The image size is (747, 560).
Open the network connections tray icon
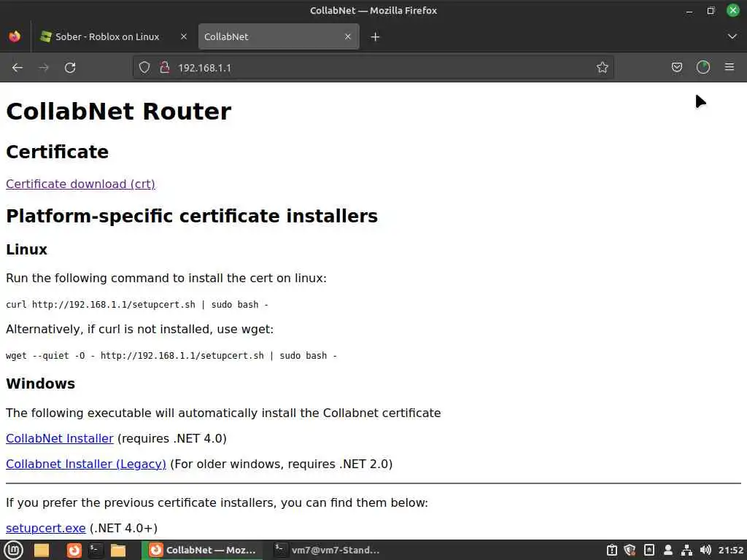point(686,551)
